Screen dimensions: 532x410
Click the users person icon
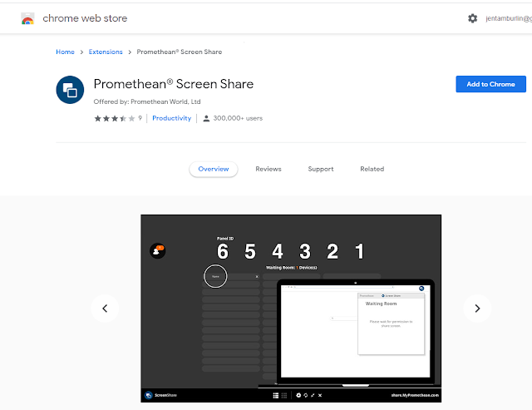[x=206, y=118]
